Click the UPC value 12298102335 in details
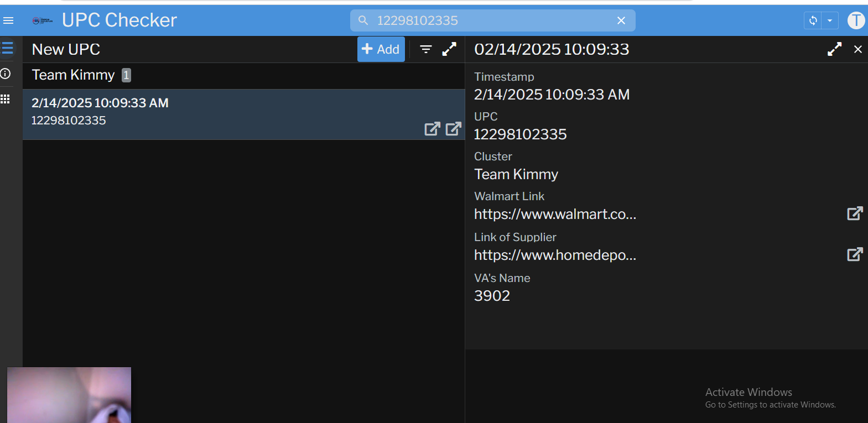 click(521, 134)
